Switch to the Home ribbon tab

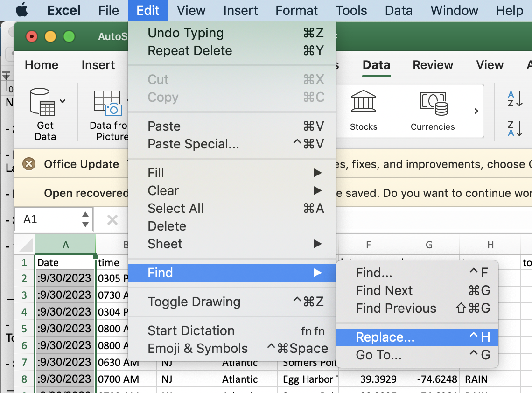pos(42,65)
